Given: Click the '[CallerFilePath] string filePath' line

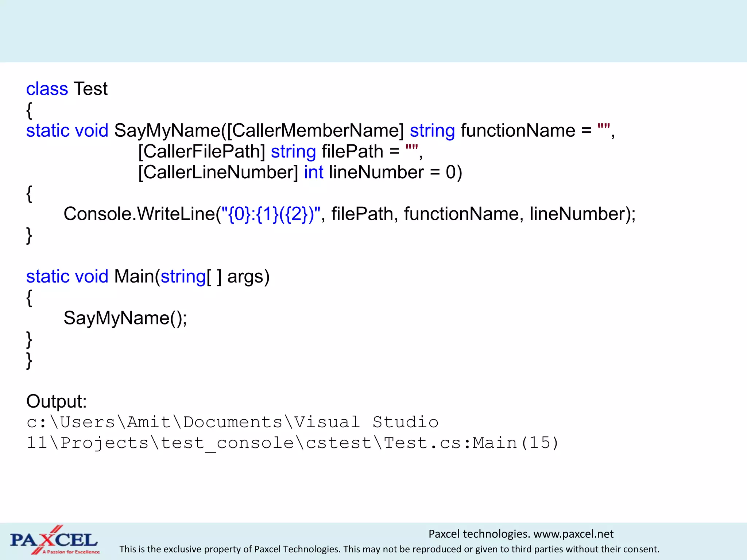Looking at the screenshot, I should tap(280, 152).
